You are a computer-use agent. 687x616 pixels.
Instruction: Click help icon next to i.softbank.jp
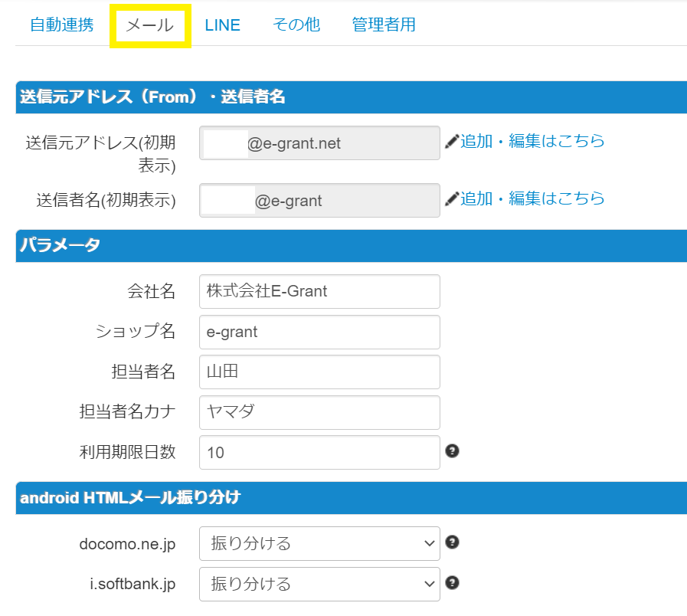click(x=452, y=583)
